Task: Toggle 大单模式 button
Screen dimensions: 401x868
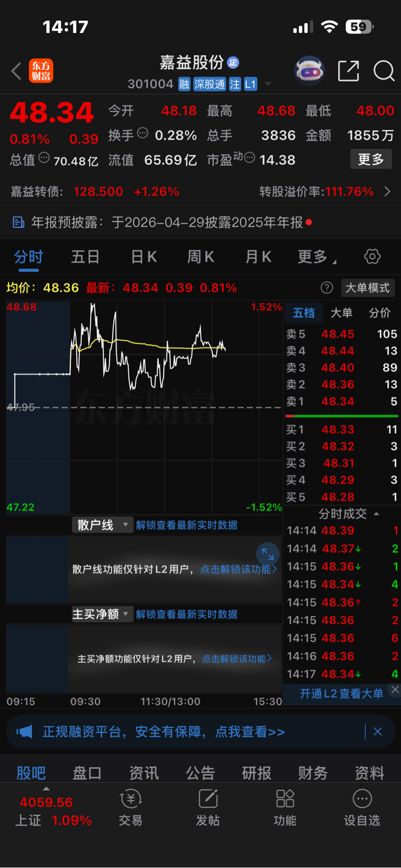Action: [x=368, y=288]
